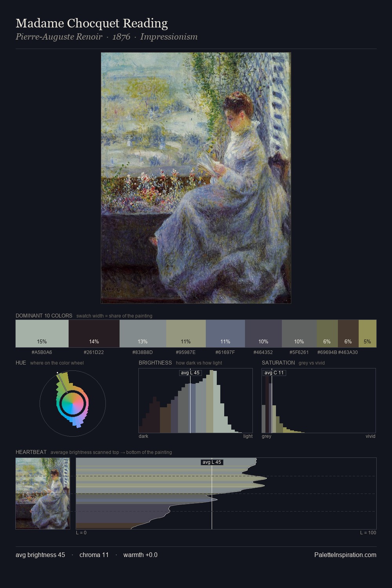The image size is (392, 588).
Task: Click the 'grey' saturation axis label
Action: coord(267,436)
